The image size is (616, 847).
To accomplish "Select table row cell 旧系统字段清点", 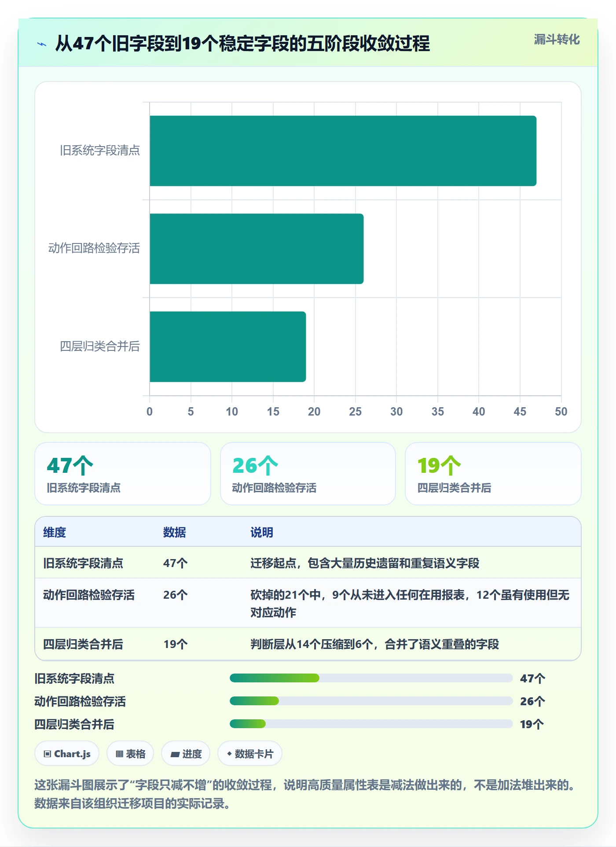I will tap(83, 563).
